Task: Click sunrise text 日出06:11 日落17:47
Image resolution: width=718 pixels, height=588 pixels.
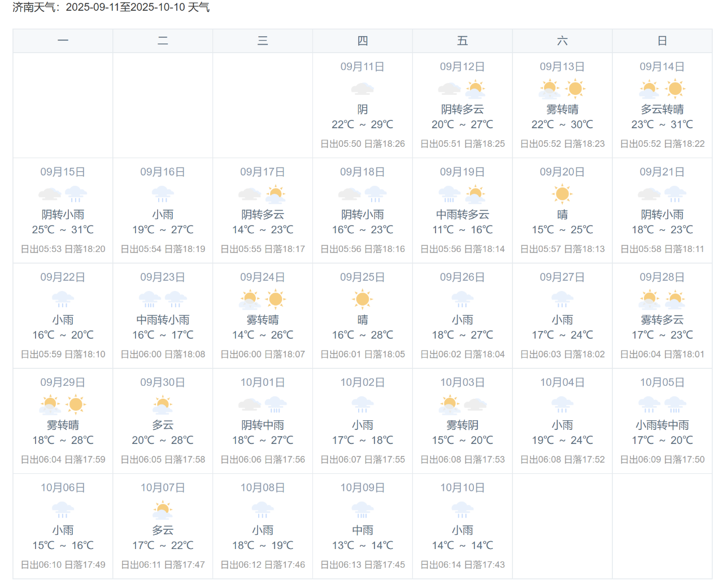Action: pos(163,565)
